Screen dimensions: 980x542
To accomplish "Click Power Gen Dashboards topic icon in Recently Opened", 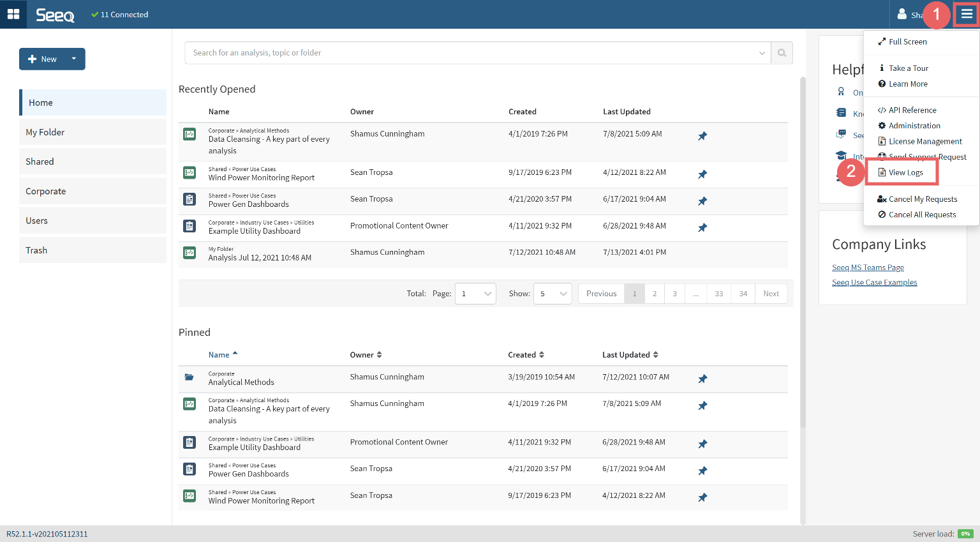I will (x=189, y=199).
